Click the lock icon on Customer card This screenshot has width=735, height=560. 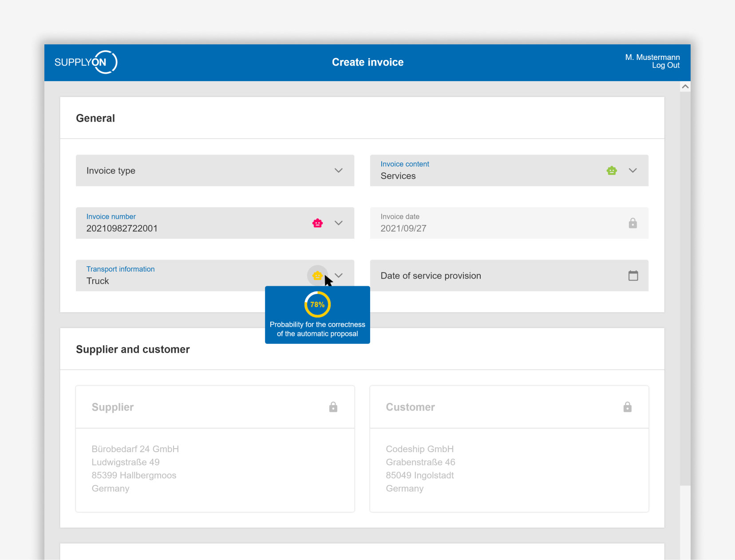tap(628, 407)
